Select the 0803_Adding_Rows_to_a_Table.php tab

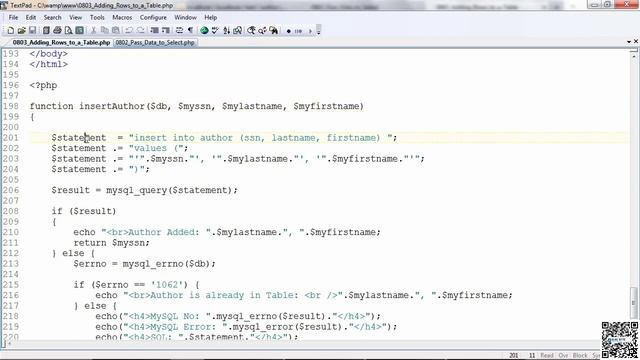tap(61, 42)
